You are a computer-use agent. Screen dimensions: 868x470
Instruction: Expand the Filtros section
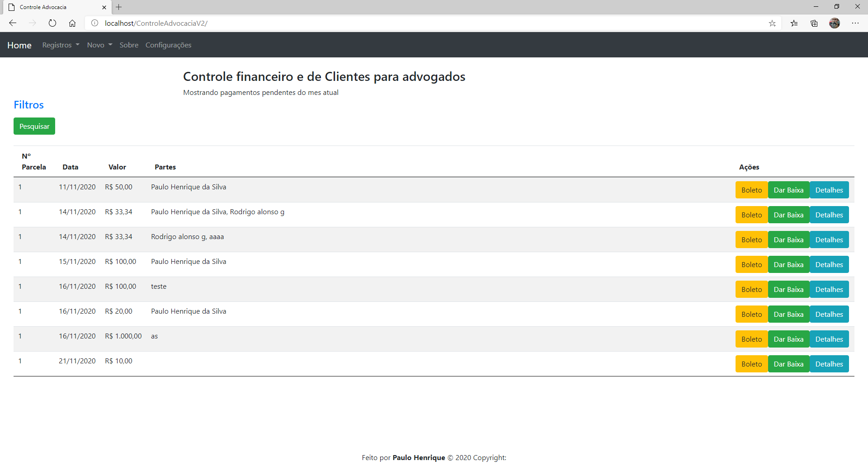[28, 105]
